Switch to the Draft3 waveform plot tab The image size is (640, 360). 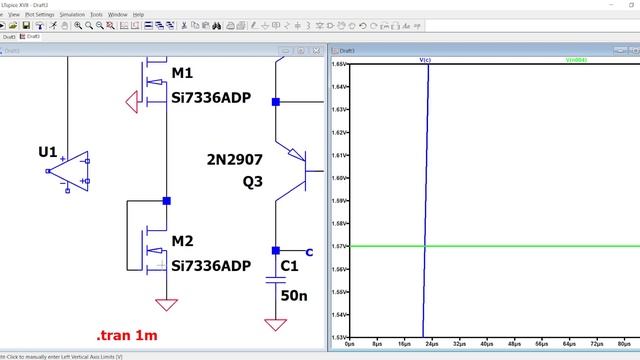(30, 37)
